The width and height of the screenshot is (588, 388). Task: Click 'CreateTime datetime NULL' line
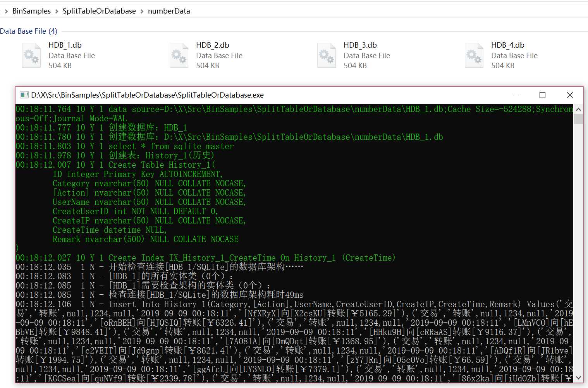(x=110, y=230)
